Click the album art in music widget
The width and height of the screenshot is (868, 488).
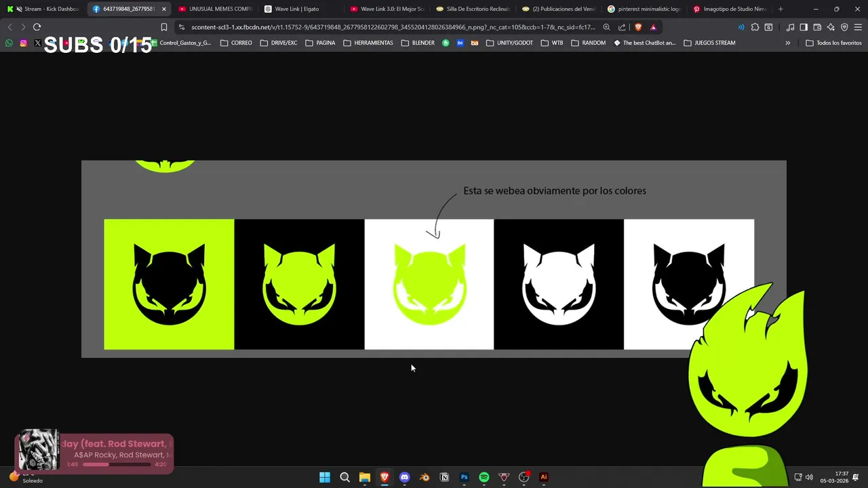coord(39,449)
